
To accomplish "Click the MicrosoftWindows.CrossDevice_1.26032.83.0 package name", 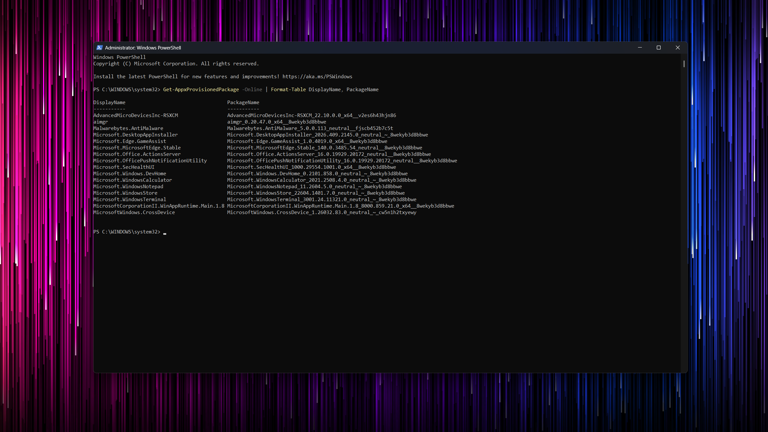I will pyautogui.click(x=321, y=213).
